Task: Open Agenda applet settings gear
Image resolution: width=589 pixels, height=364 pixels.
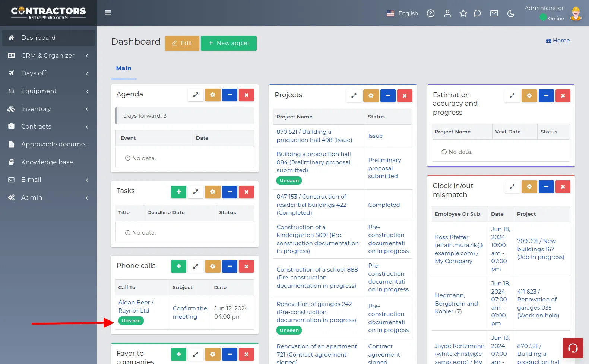Action: pos(213,95)
